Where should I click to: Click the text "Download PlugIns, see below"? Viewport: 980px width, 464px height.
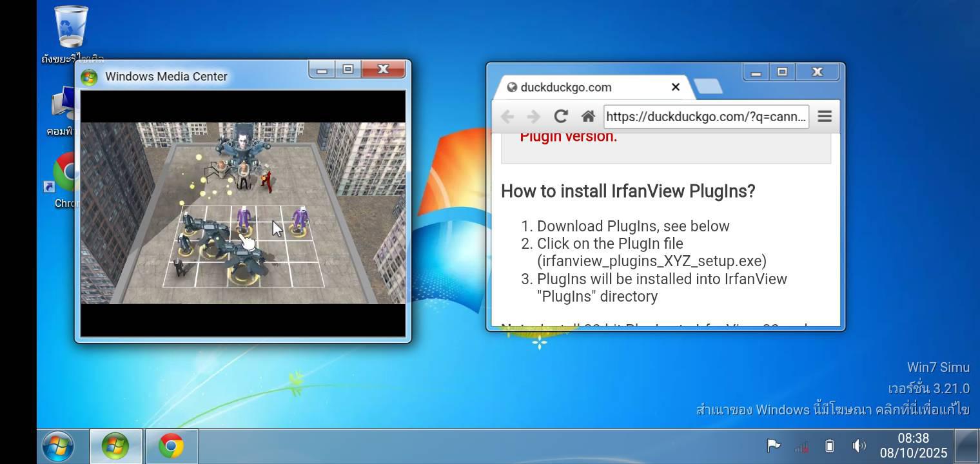633,226
